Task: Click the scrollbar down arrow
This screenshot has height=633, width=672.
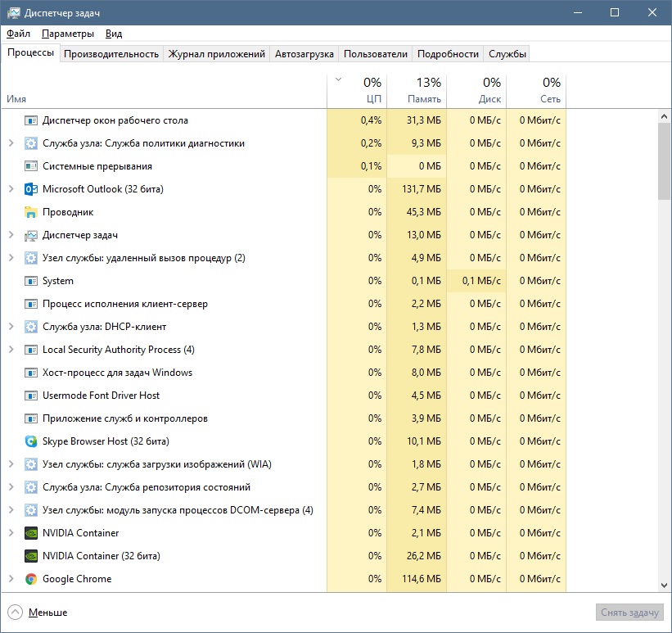Action: point(664,585)
